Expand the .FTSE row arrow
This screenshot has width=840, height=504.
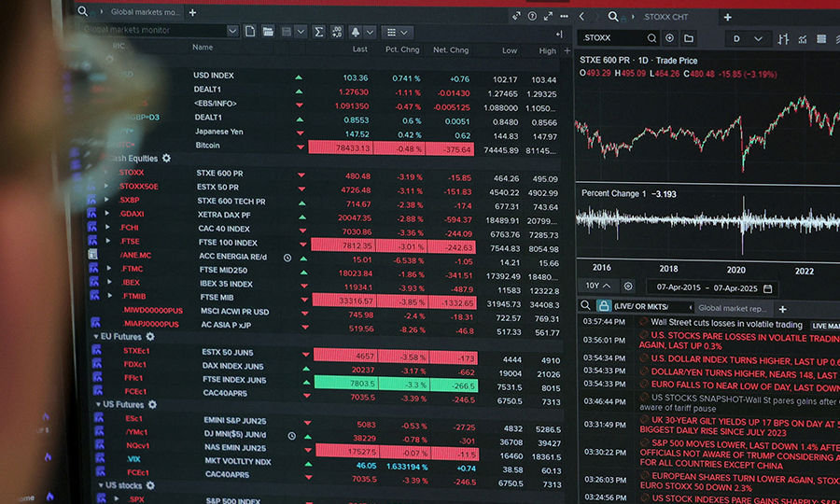(x=108, y=241)
